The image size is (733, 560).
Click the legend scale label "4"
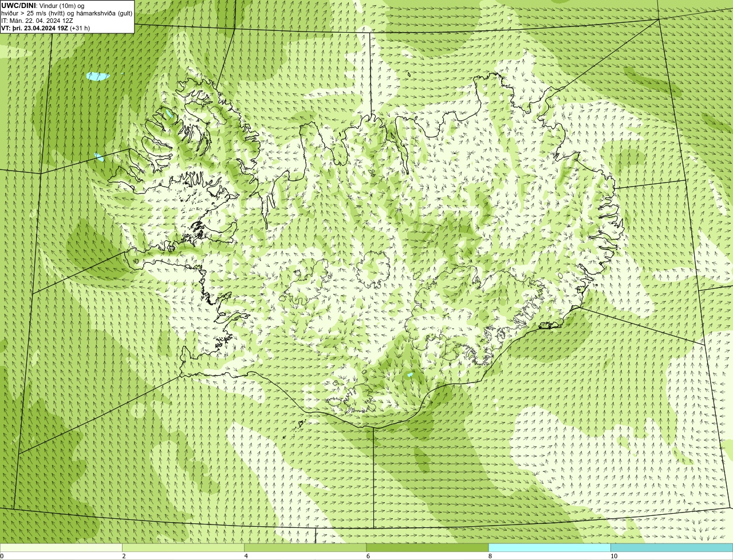point(246,556)
